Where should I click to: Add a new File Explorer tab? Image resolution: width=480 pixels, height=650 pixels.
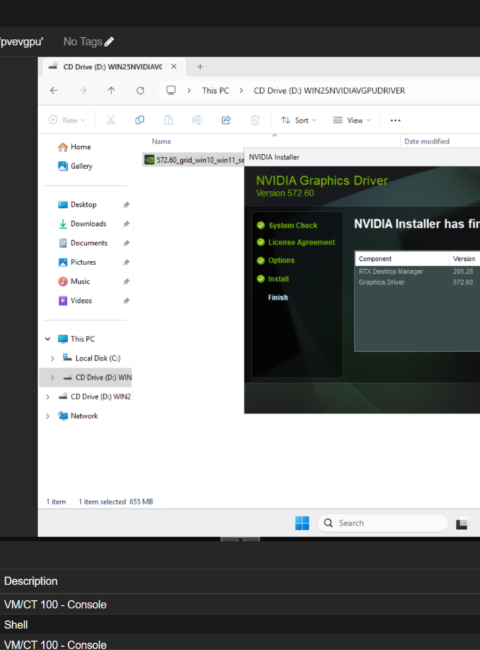pos(200,67)
